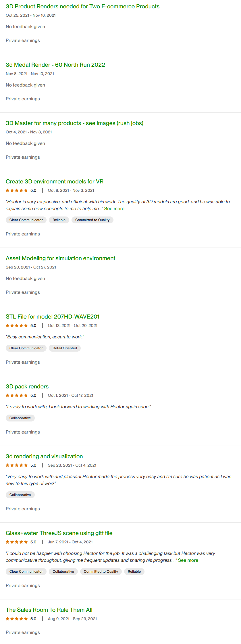Expand Glass+water review via 'See more'
This screenshot has height=644, width=241.
click(188, 560)
